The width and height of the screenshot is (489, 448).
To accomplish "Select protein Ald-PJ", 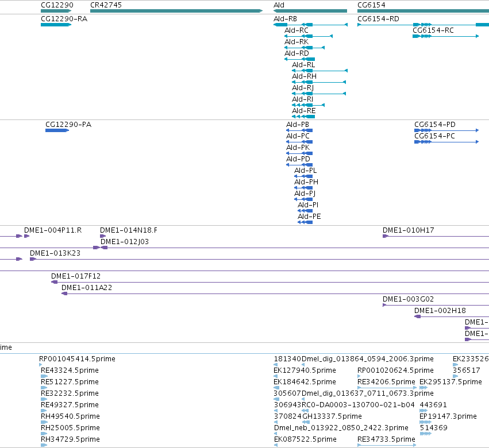I will (x=303, y=199).
